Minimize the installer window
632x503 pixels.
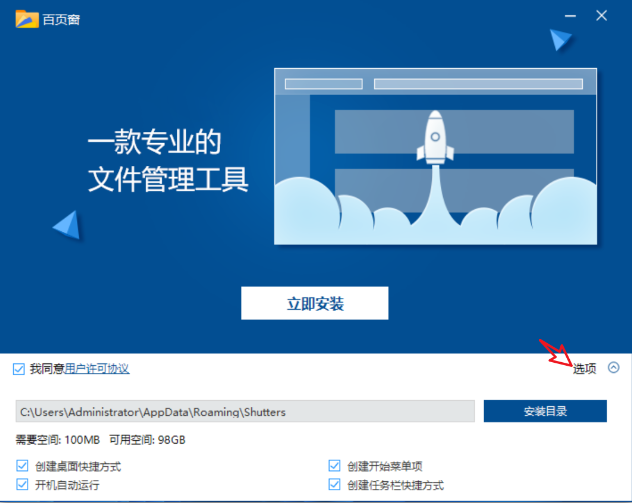point(570,16)
